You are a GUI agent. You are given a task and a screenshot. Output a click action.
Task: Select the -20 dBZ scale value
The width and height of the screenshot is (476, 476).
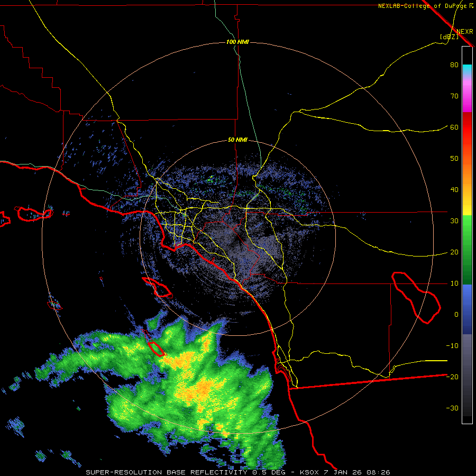[452, 377]
